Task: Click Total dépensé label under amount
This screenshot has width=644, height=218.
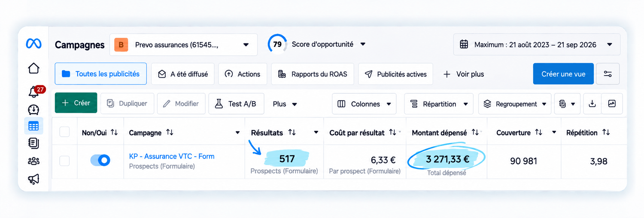Action: (447, 173)
